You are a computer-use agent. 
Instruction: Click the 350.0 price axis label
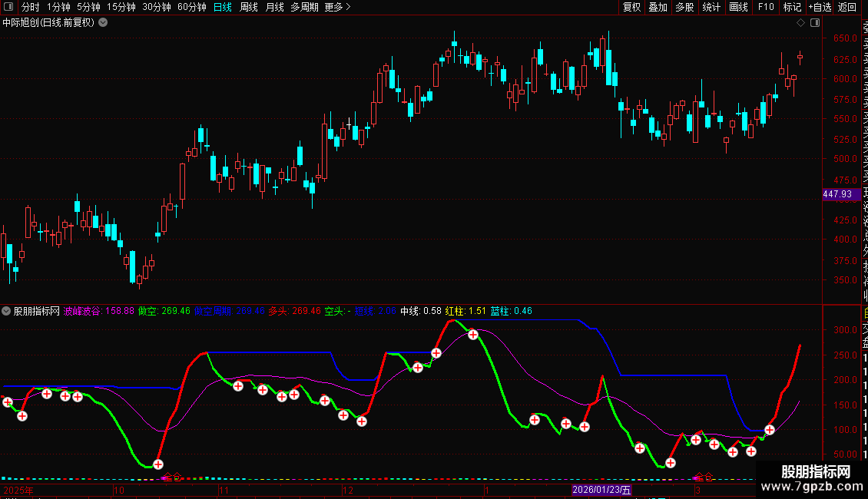pyautogui.click(x=845, y=280)
